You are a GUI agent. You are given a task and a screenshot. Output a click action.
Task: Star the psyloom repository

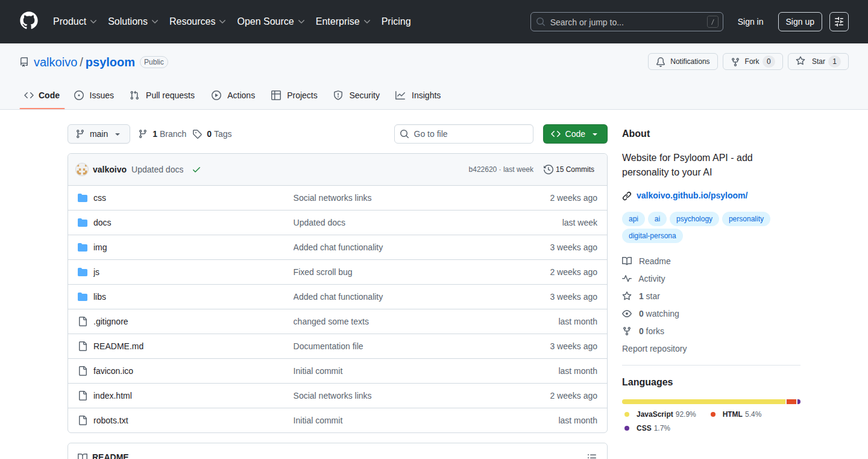pyautogui.click(x=818, y=62)
